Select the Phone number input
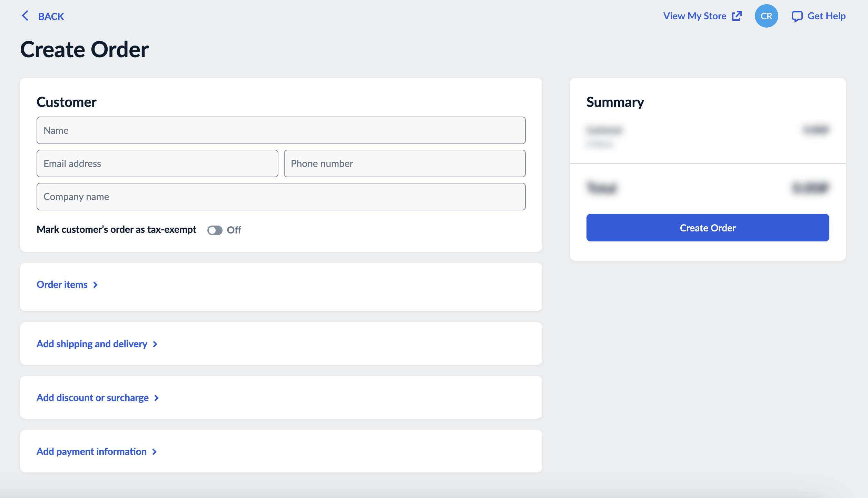The width and height of the screenshot is (868, 498). [405, 163]
